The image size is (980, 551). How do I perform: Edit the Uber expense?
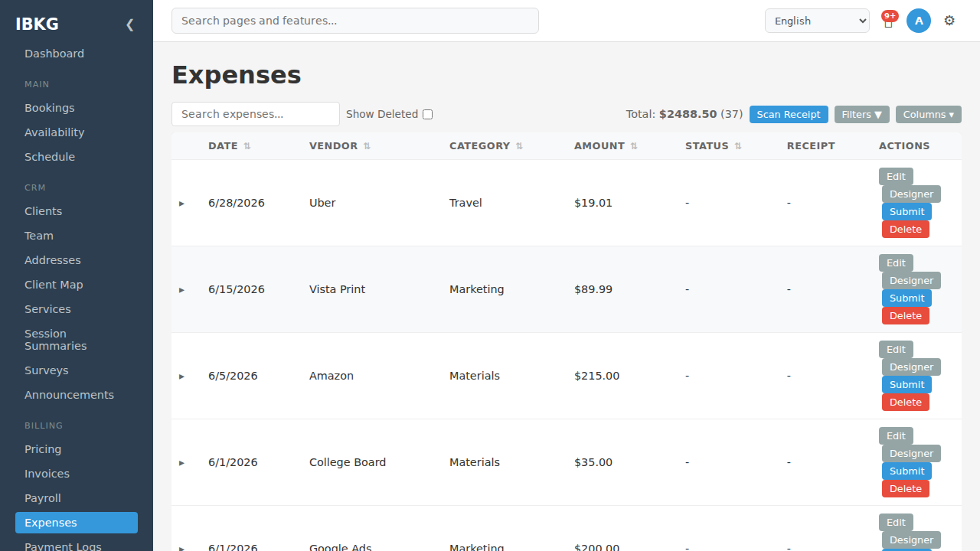(x=896, y=177)
